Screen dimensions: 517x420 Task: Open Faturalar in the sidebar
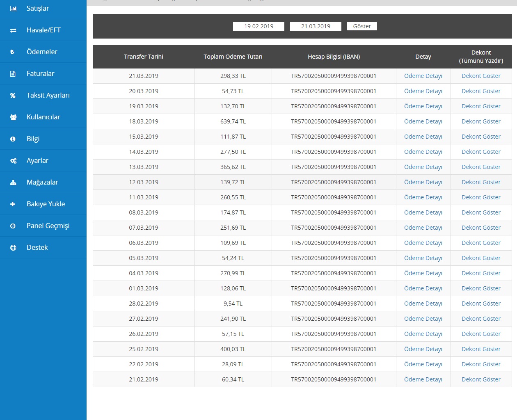[43, 74]
